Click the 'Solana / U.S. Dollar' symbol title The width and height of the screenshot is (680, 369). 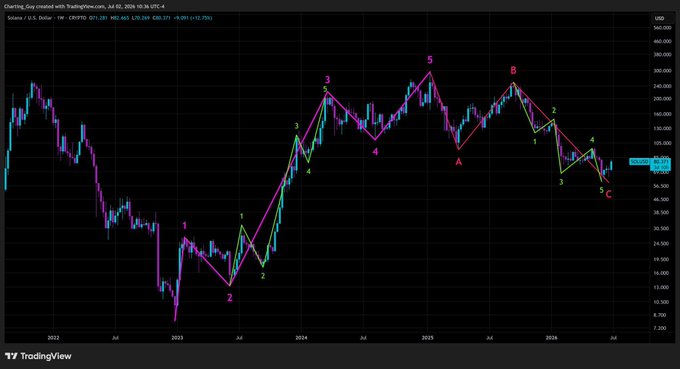coord(29,18)
